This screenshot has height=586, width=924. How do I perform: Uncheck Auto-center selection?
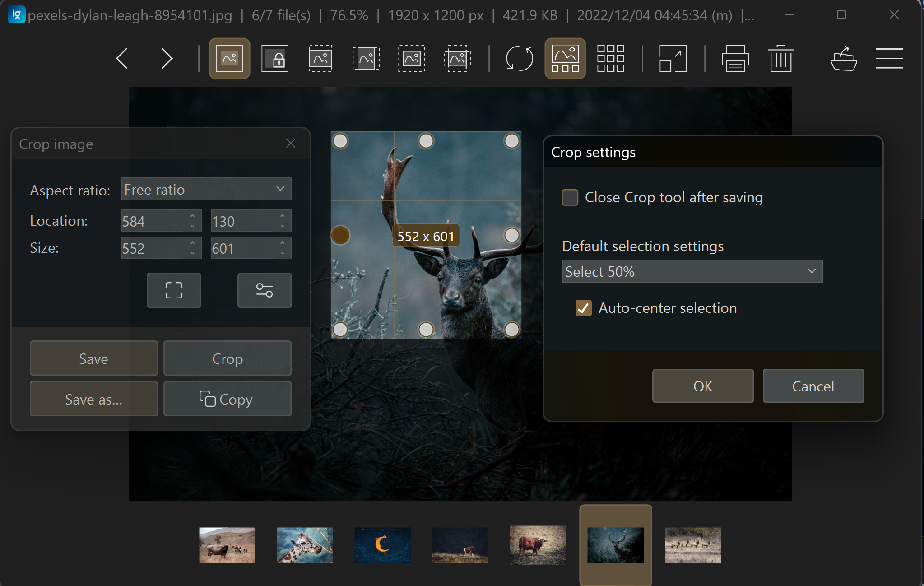click(583, 308)
